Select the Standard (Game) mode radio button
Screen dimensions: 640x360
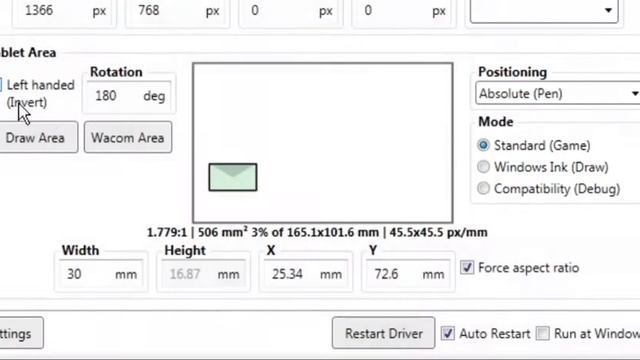click(483, 145)
